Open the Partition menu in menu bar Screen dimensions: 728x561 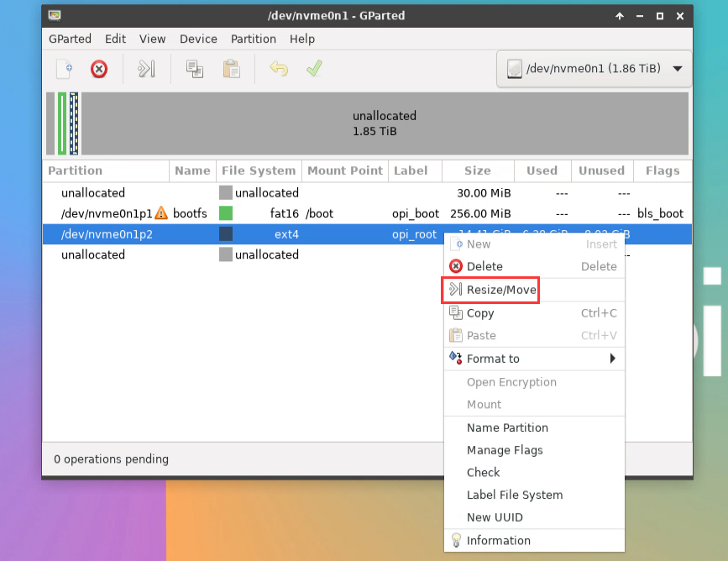254,39
